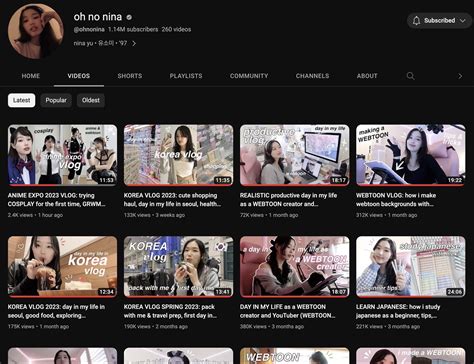Viewport: 474px width, 364px height.
Task: Click the oh no nina channel name
Action: tap(98, 16)
